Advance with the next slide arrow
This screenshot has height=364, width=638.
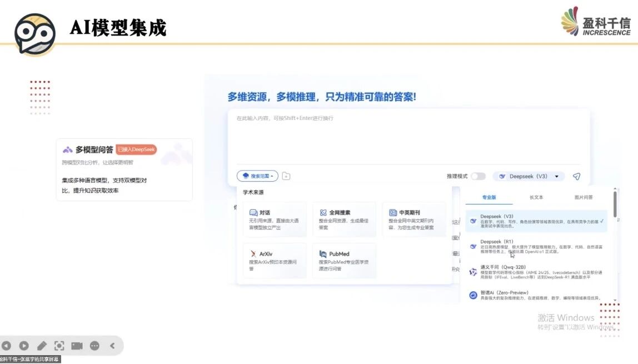pos(24,346)
